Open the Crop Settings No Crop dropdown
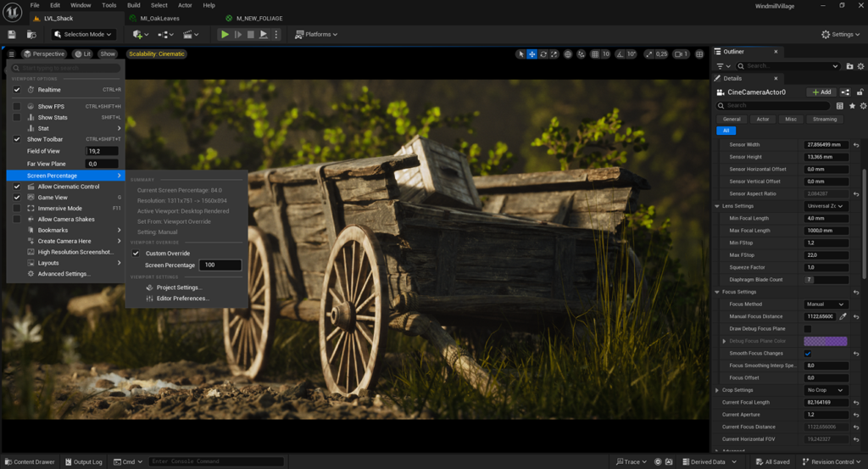The width and height of the screenshot is (868, 469). [x=826, y=390]
